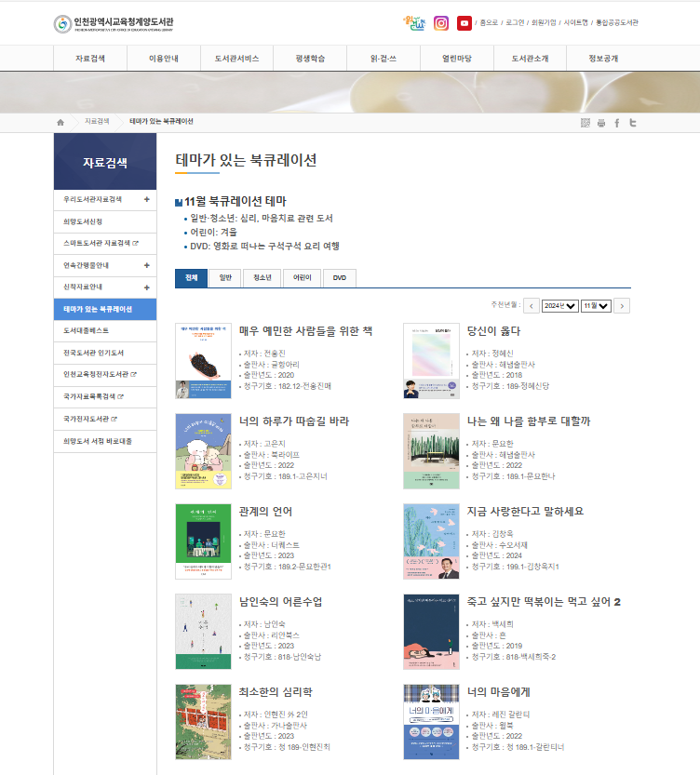Screen dimensions: 700x775
Task: Expand the 우리도서관자료검색 sidebar submenu
Action: (x=146, y=199)
